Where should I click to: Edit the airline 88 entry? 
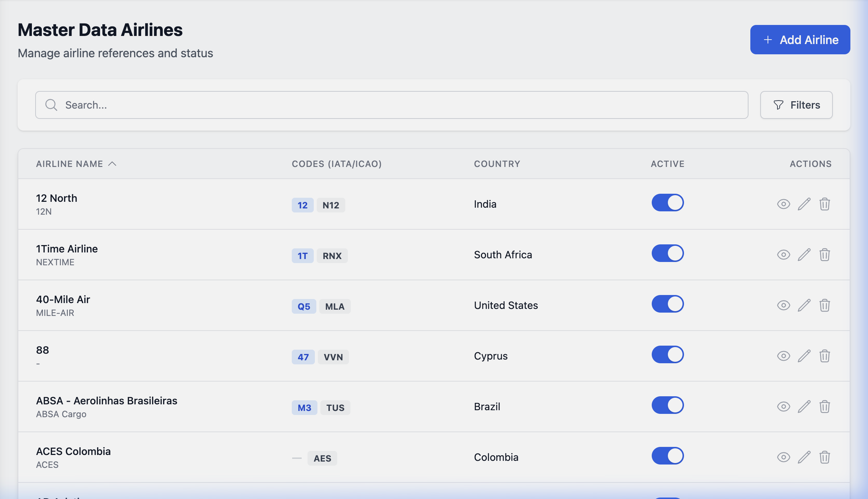pos(804,356)
